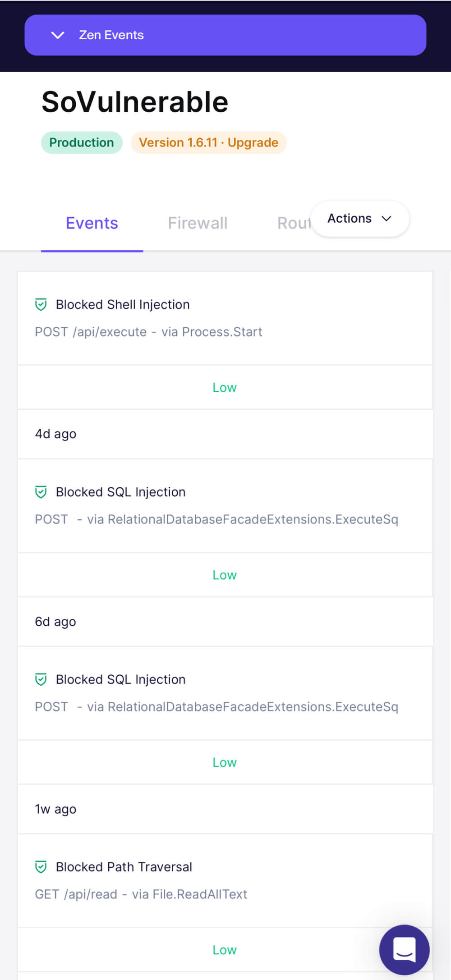Click shield icon of the 6d ago SQL Injection
This screenshot has height=980, width=451.
[41, 492]
